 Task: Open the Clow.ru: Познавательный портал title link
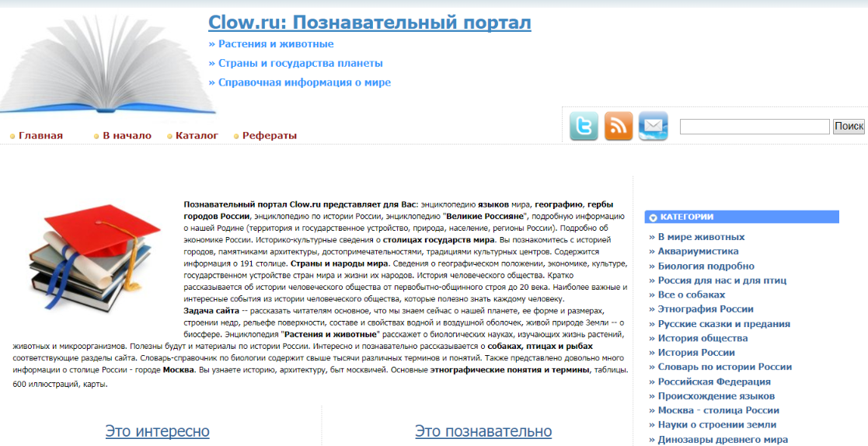(x=370, y=23)
